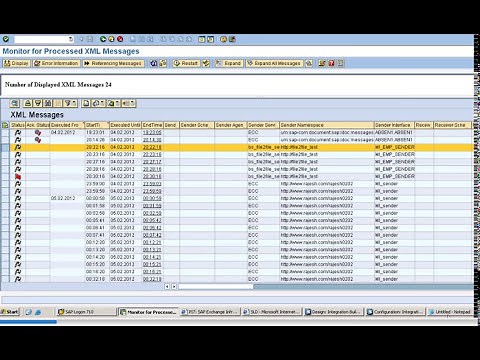Viewport: 480px width, 360px height.
Task: Open the command field history dropdown
Action: click(71, 39)
